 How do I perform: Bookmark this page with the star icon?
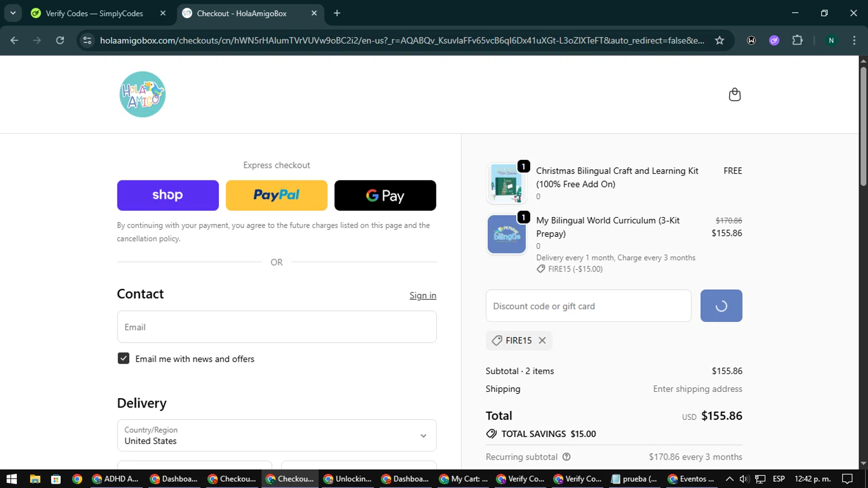719,41
